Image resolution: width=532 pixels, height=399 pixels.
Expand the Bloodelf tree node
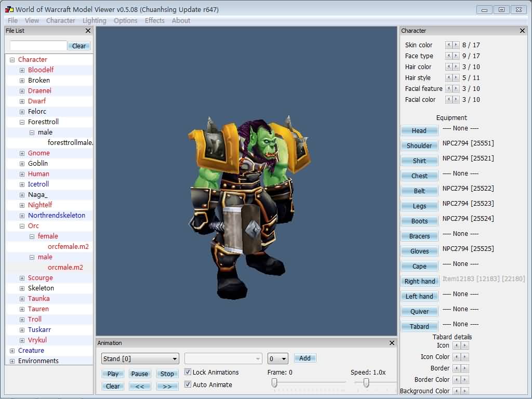[x=22, y=70]
